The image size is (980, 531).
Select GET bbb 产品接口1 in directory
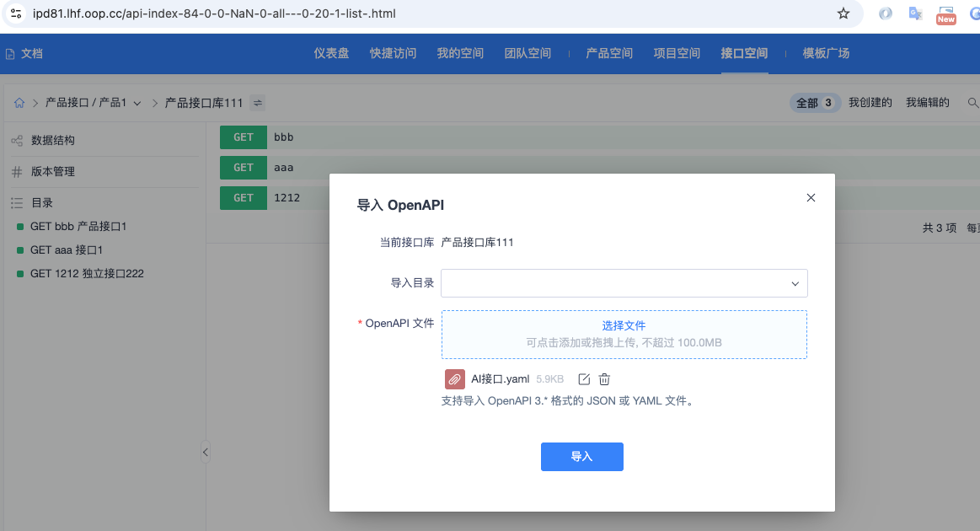click(x=78, y=227)
